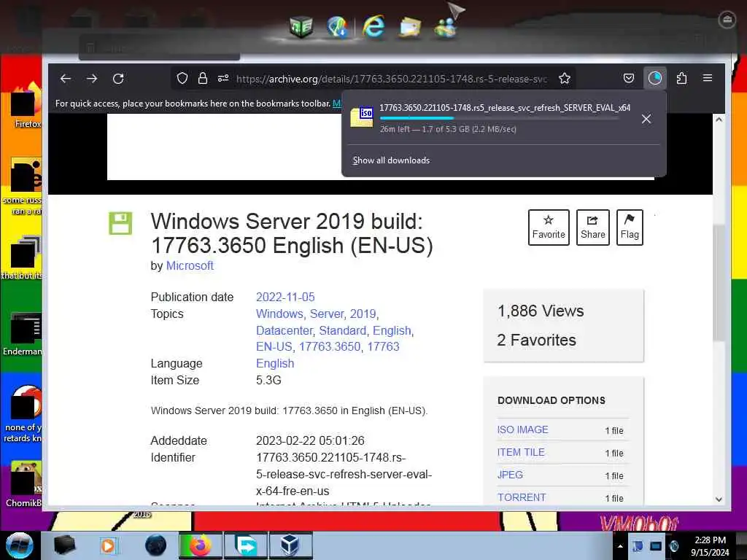Viewport: 747px width, 560px height.
Task: Reload the archive.org page
Action: point(118,79)
